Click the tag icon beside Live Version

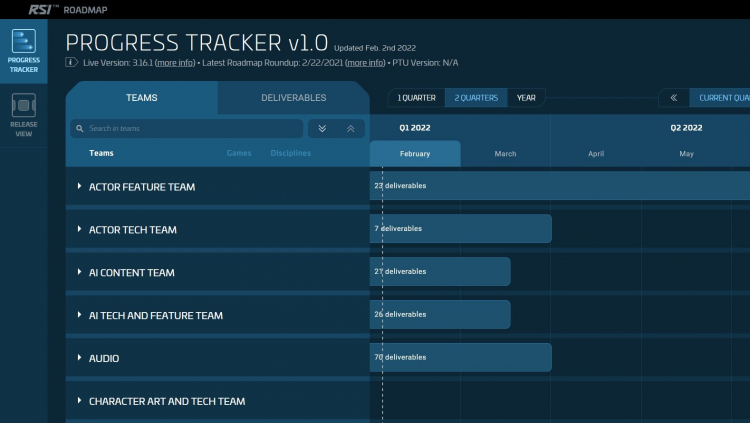tap(71, 62)
